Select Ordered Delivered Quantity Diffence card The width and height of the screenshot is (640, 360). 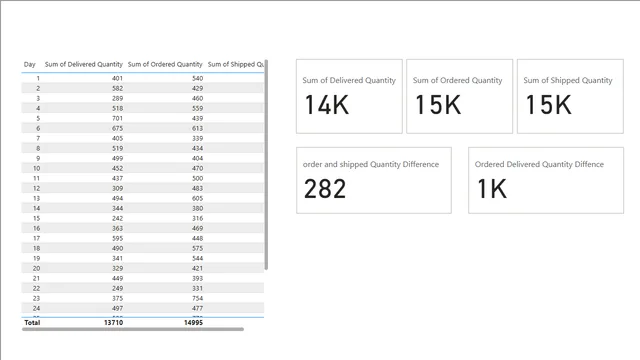click(x=546, y=180)
